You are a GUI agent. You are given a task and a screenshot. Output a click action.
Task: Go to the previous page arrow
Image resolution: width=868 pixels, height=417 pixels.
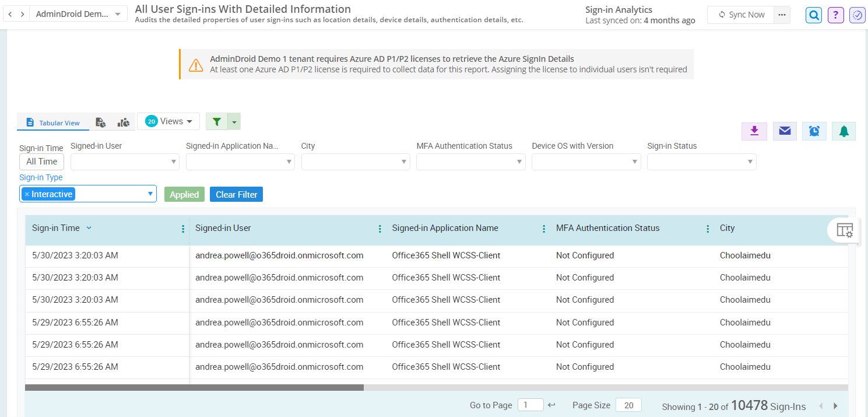(821, 406)
